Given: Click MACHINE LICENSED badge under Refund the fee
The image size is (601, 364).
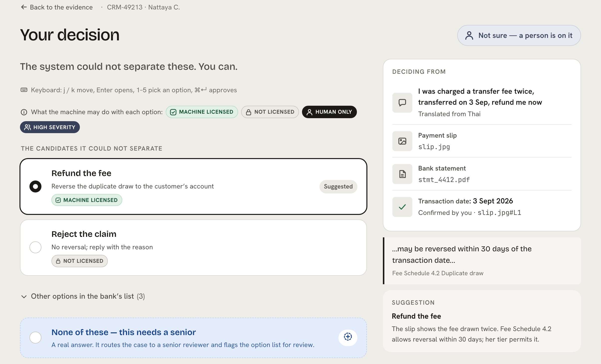Looking at the screenshot, I should [x=87, y=200].
